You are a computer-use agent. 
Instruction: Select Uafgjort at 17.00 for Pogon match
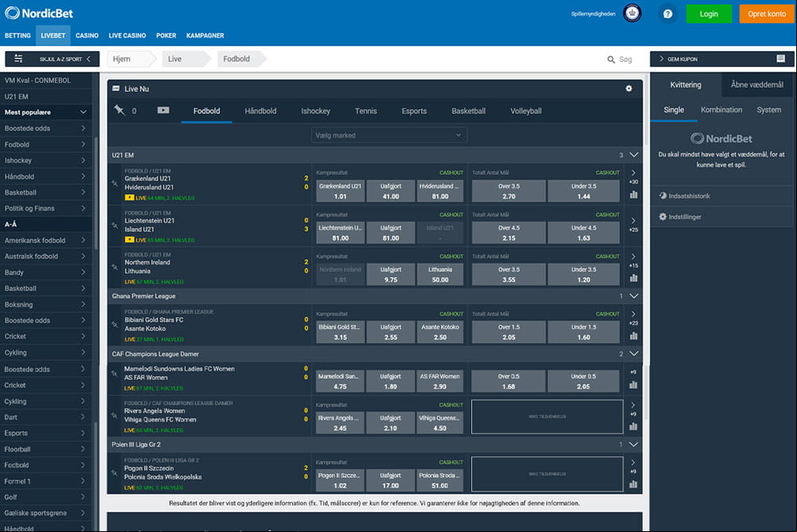point(390,480)
